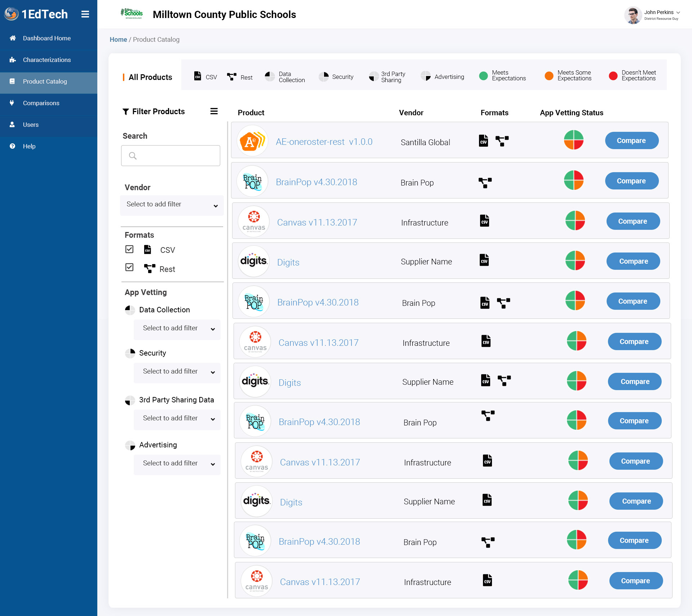Click the Help question mark icon
The height and width of the screenshot is (616, 692).
coord(12,146)
